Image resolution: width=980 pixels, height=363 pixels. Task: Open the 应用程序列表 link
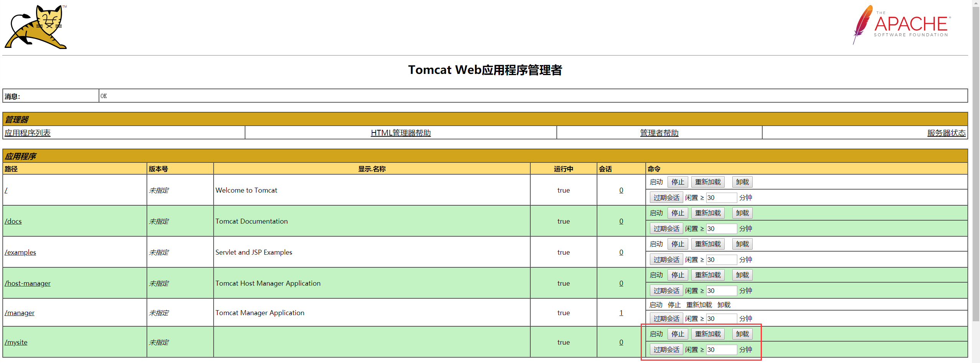point(28,133)
